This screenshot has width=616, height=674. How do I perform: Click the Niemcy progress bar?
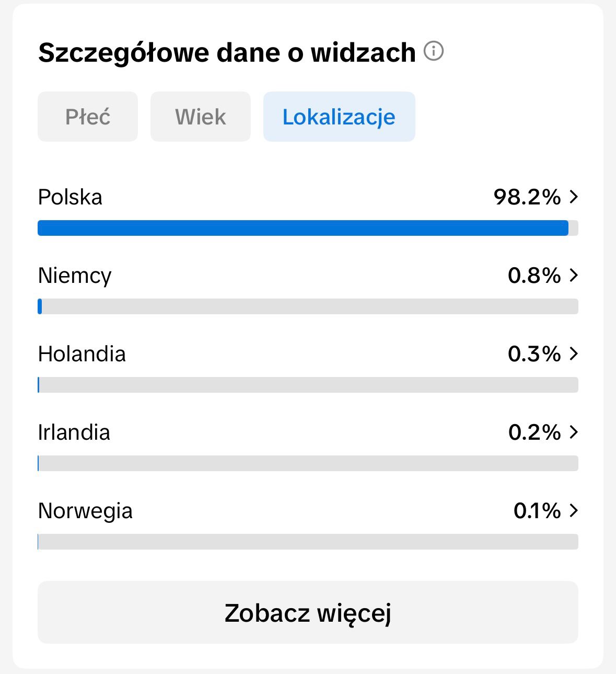tap(308, 306)
